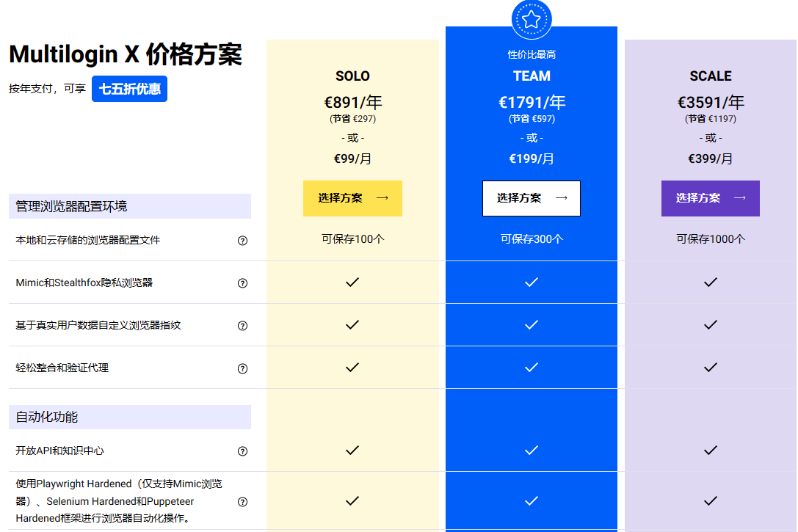798x532 pixels.
Task: Choose the SCALE plan with purple 选择方案 button
Action: pos(711,198)
